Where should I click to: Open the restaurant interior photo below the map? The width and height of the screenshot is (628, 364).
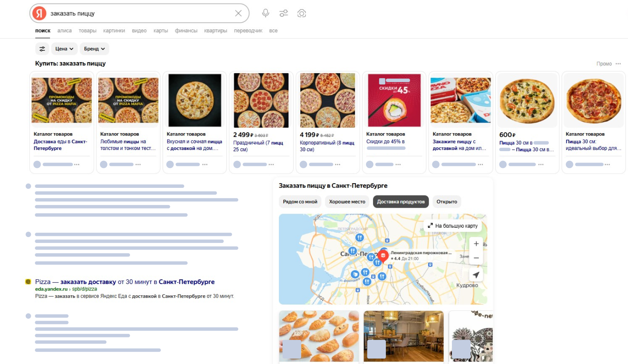[403, 336]
